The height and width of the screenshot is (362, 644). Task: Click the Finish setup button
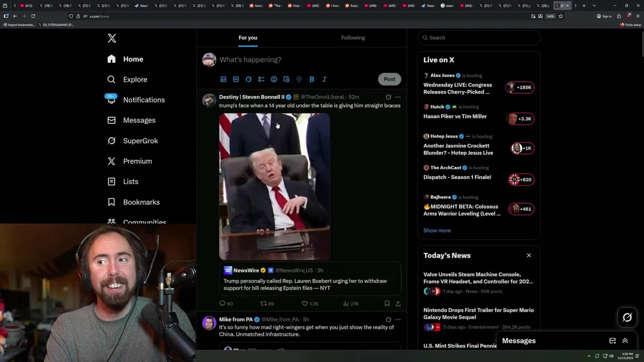click(x=630, y=25)
